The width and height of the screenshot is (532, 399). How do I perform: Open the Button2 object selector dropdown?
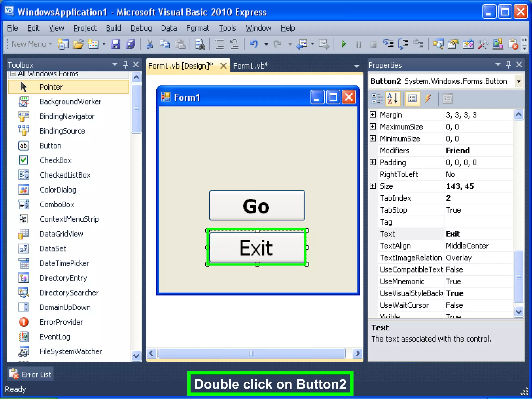(x=518, y=81)
